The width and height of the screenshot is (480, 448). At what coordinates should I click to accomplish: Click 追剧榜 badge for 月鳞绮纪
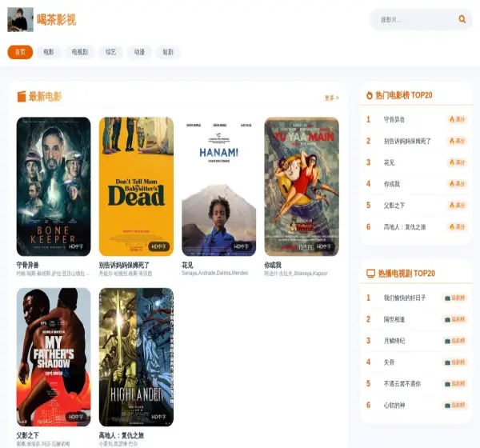[x=454, y=341]
